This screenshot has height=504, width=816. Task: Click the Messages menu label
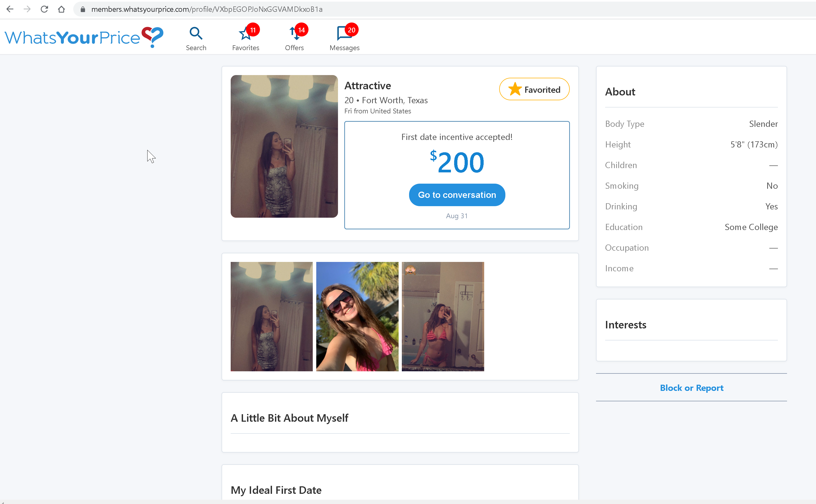(x=344, y=48)
